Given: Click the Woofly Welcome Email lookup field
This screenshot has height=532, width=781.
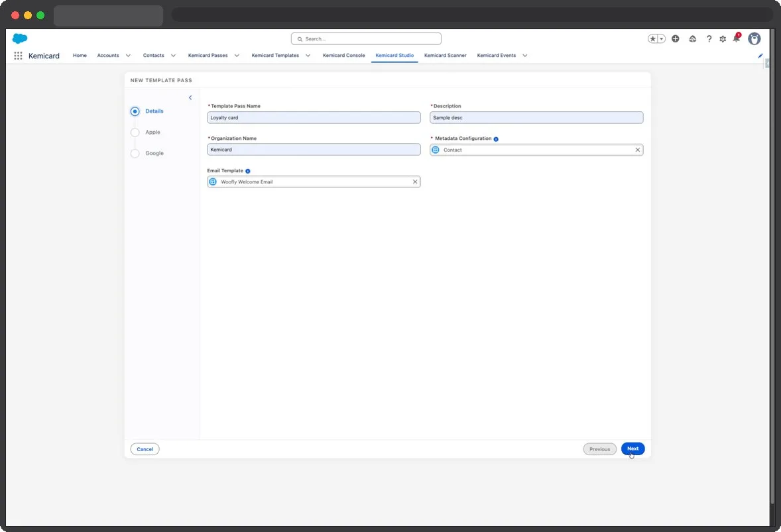Looking at the screenshot, I should 314,182.
